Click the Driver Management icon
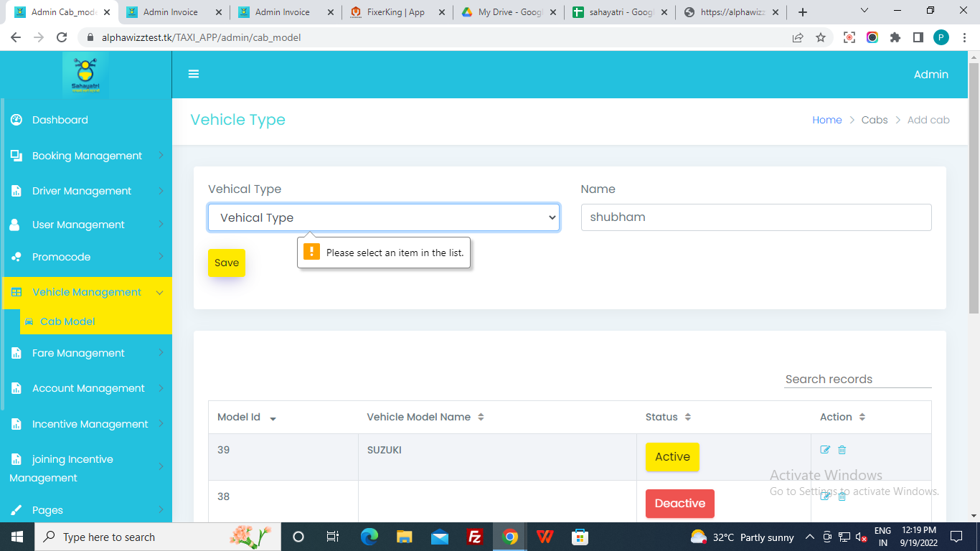 click(16, 191)
